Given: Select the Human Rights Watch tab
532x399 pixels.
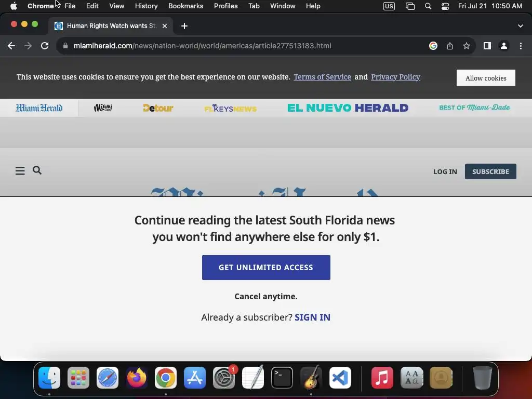Looking at the screenshot, I should click(110, 26).
